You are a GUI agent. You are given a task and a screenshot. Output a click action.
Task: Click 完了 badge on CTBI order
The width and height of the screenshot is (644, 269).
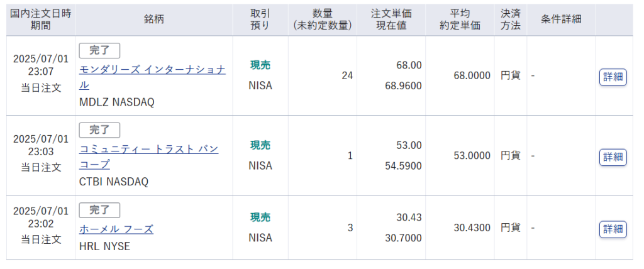pos(99,130)
